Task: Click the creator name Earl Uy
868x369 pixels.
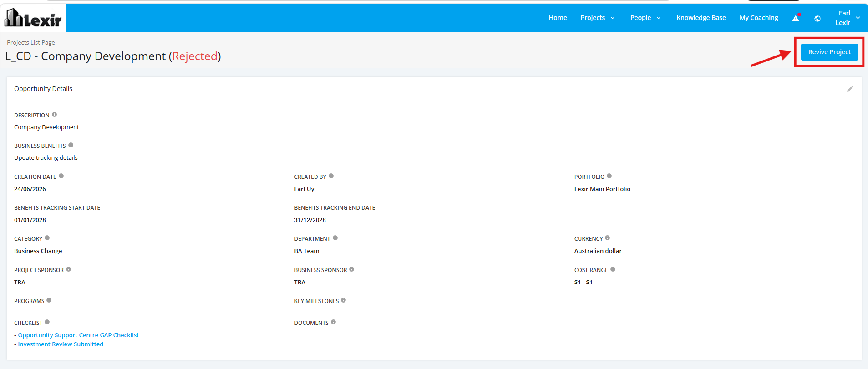Action: 304,189
